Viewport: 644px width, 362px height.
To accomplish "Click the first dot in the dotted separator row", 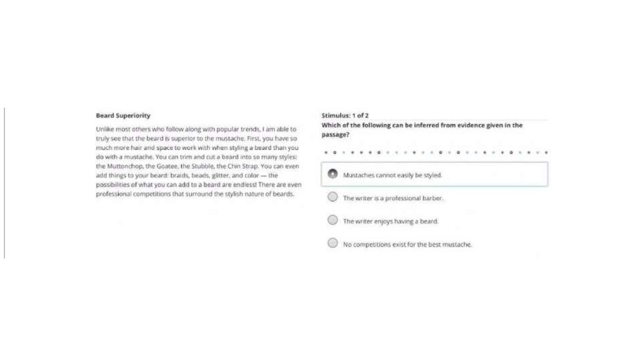I will point(326,153).
